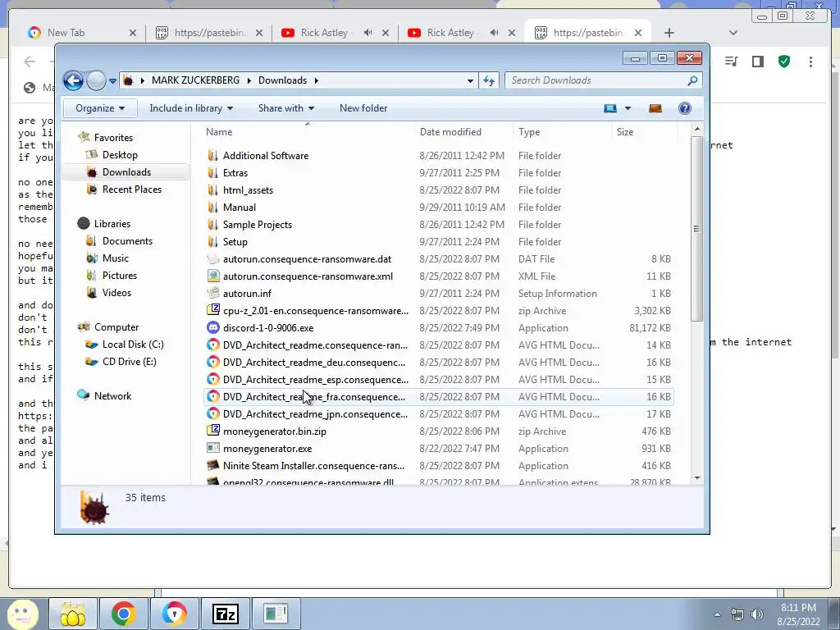Screen dimensions: 840x630
Task: Select discord-1-0-9006.exe Discord icon
Action: coord(212,327)
